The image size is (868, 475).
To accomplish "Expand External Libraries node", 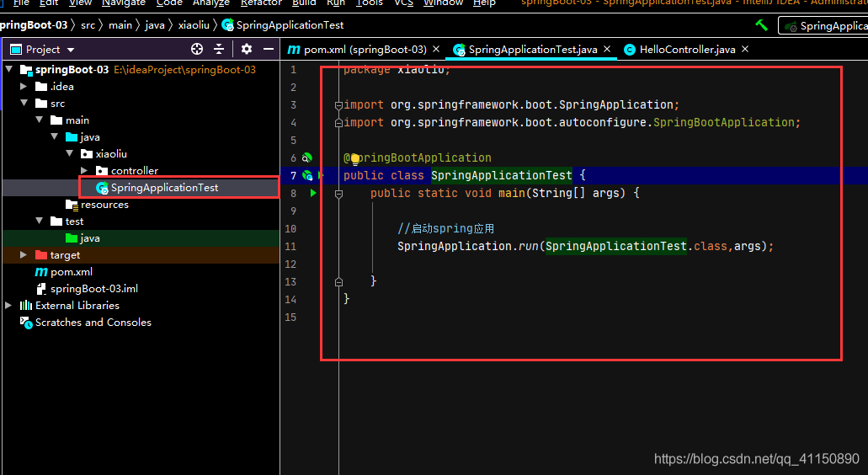I will click(8, 306).
